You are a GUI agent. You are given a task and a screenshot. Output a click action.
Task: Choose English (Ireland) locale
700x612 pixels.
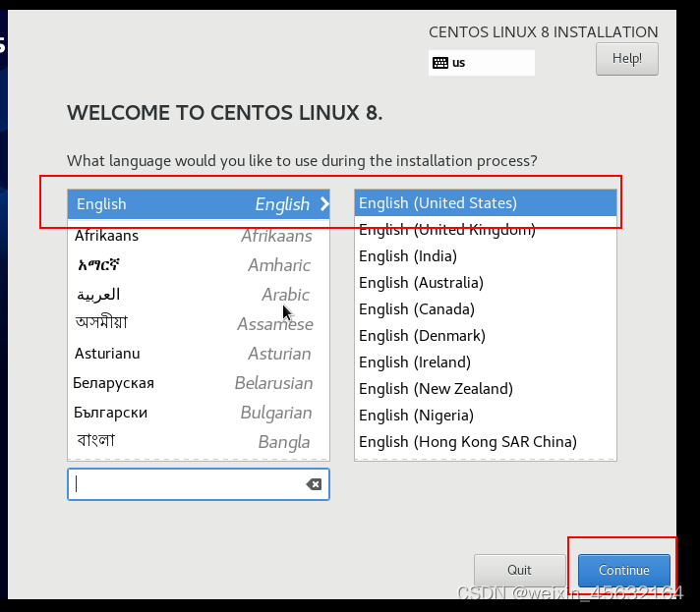(486, 362)
